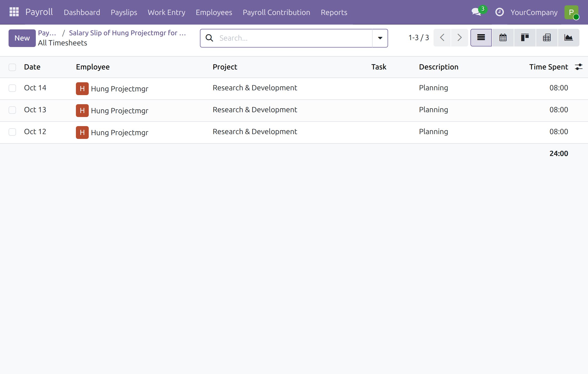The width and height of the screenshot is (588, 374).
Task: Open the Work Entry menu
Action: [x=166, y=12]
